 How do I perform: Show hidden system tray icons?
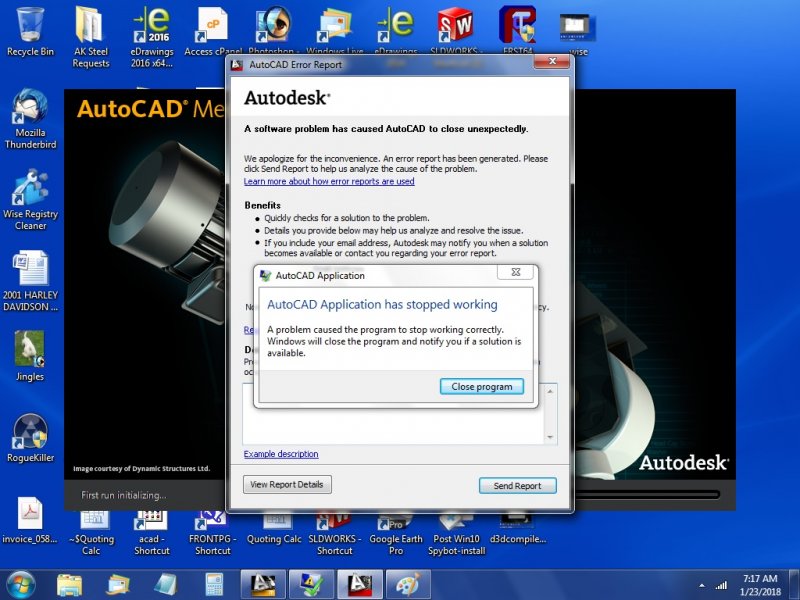[702, 585]
